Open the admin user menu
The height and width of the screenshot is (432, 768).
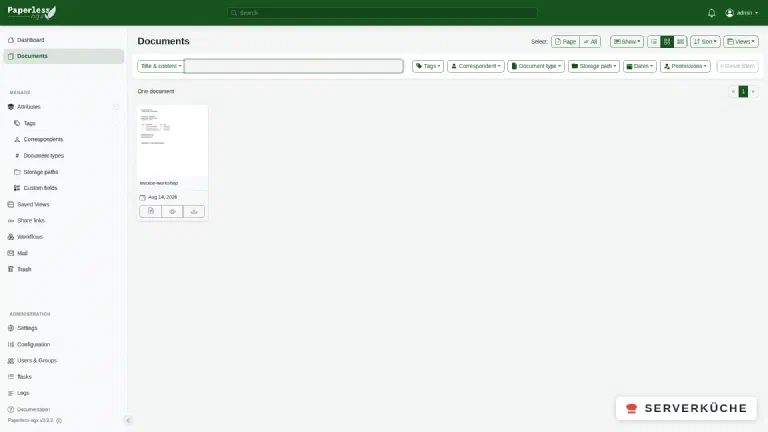(742, 13)
